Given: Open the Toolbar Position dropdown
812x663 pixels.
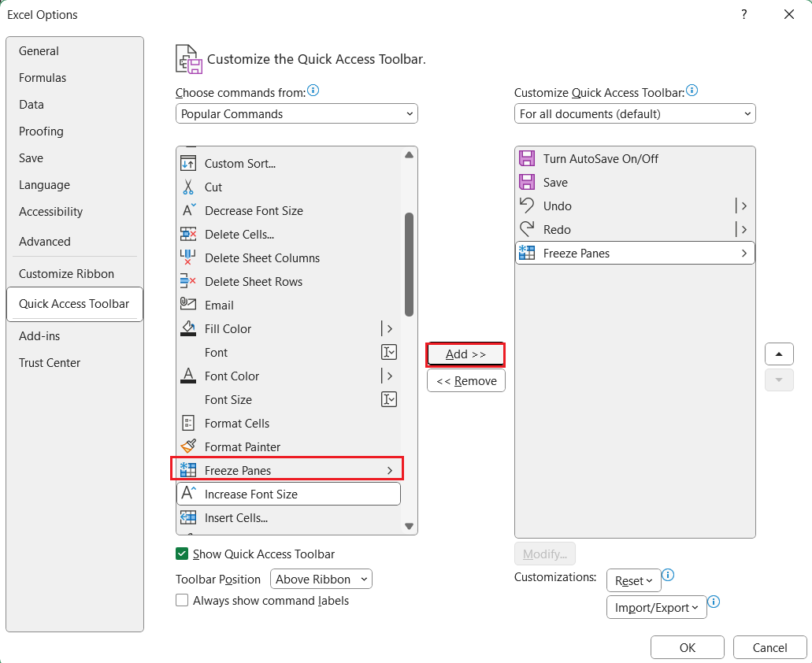Looking at the screenshot, I should tap(321, 580).
